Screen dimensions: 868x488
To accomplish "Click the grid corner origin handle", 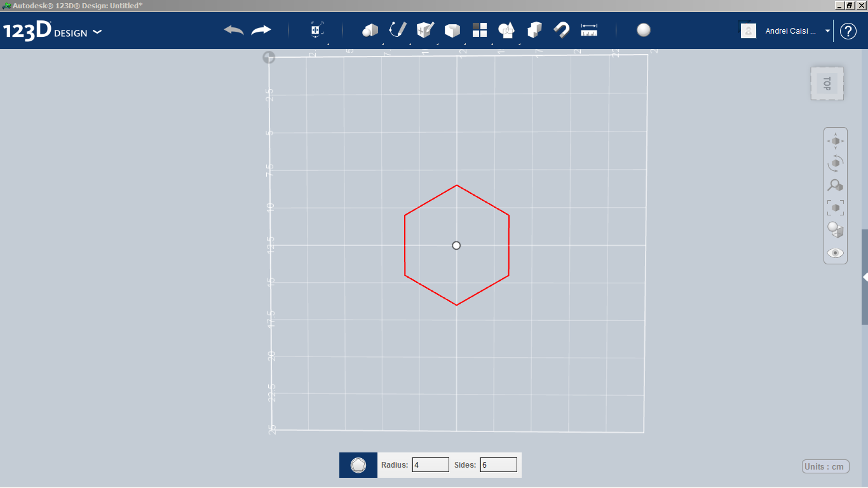I will click(x=269, y=57).
